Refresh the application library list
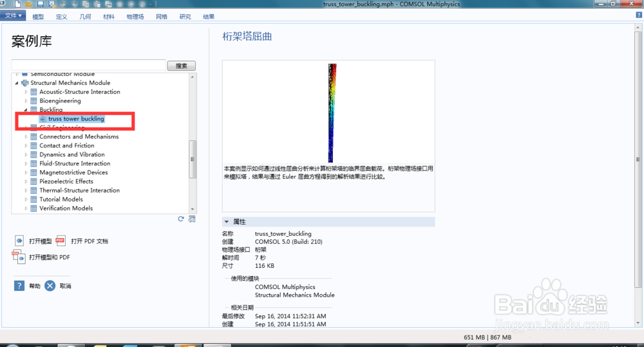The width and height of the screenshot is (644, 347). point(181,219)
